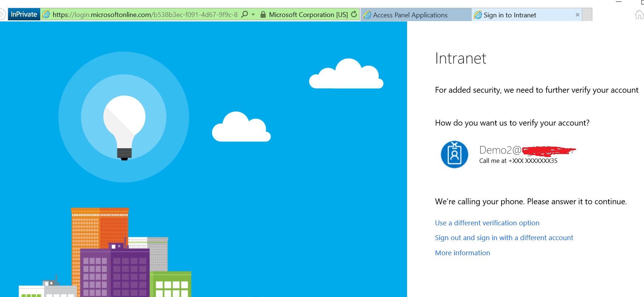Close the Sign in to Intranet tab
Screen dimensions: 644x297
(577, 15)
